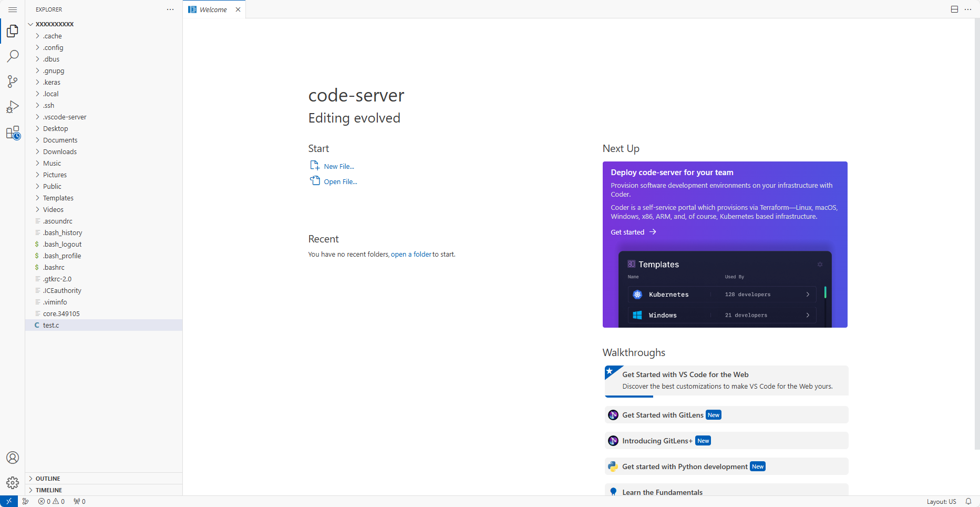Image resolution: width=980 pixels, height=507 pixels.
Task: Expand the .vscode-server folder
Action: coord(104,117)
